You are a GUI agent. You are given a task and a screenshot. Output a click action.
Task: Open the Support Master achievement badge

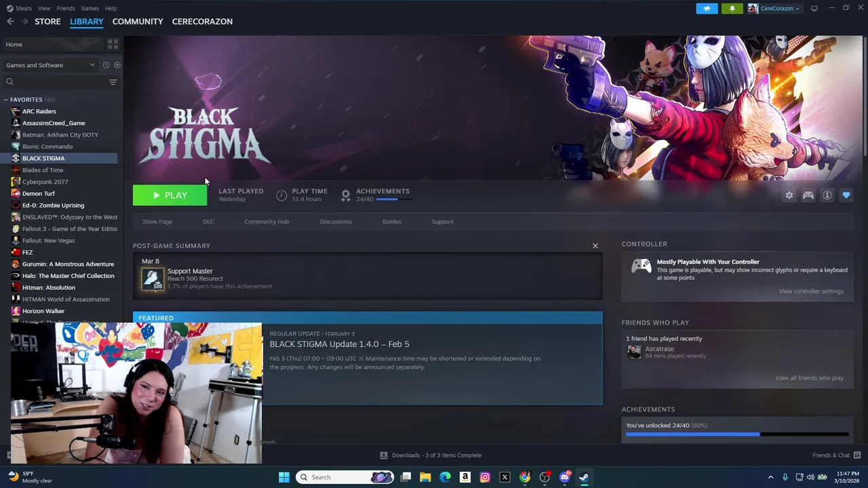pyautogui.click(x=152, y=279)
